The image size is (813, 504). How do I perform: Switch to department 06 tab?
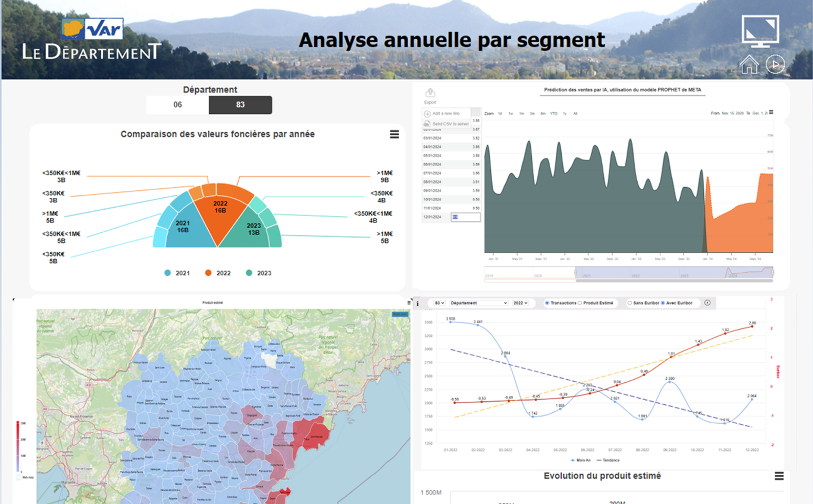pos(178,105)
